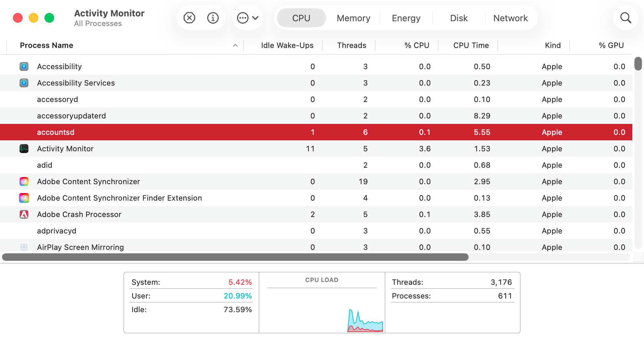644x343 pixels.
Task: Select the Activity Monitor process name
Action: (65, 149)
